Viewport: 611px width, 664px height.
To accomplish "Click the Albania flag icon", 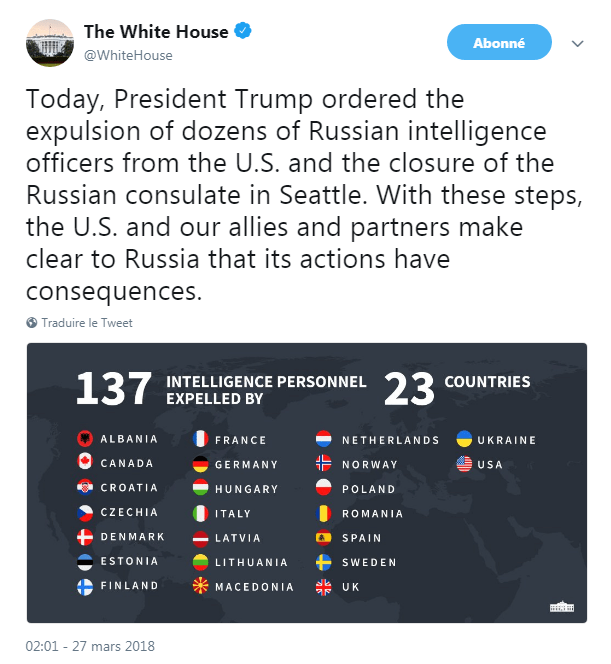I will 85,439.
